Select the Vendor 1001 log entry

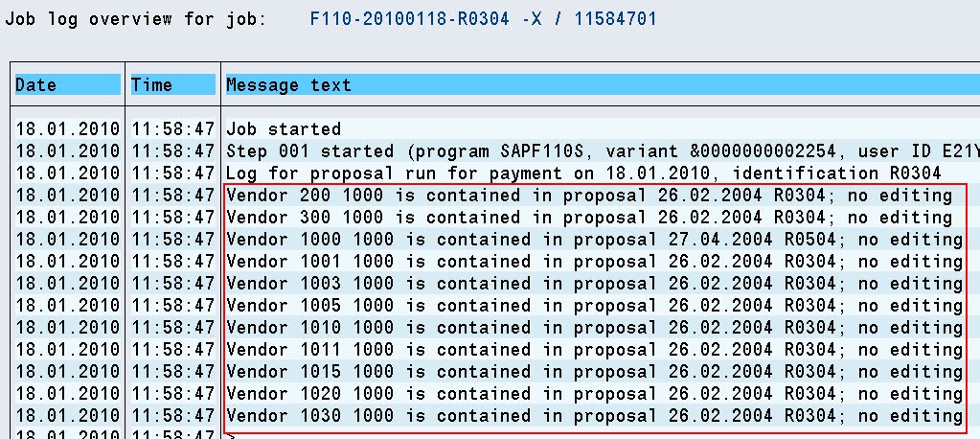click(594, 262)
